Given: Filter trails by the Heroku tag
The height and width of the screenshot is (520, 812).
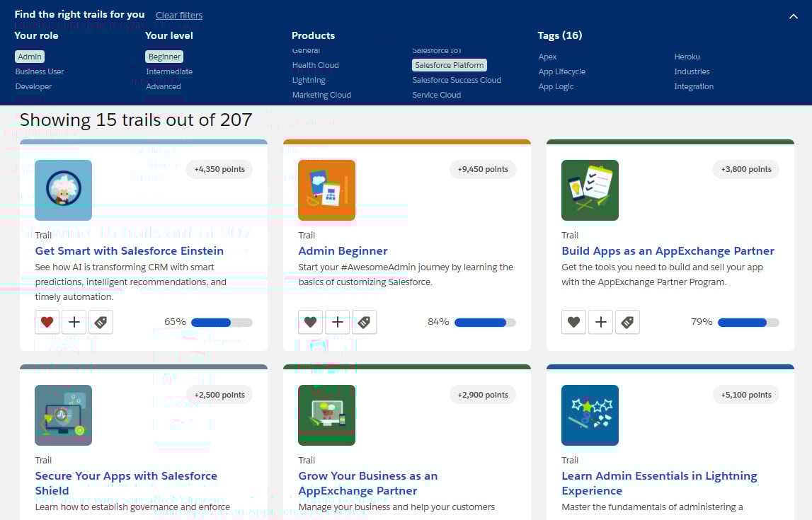Looking at the screenshot, I should point(687,57).
